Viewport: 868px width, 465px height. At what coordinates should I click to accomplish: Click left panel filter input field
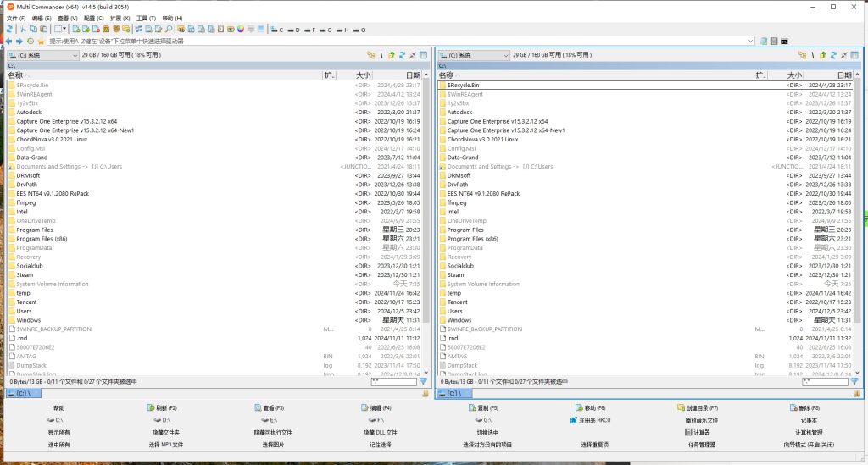point(393,381)
